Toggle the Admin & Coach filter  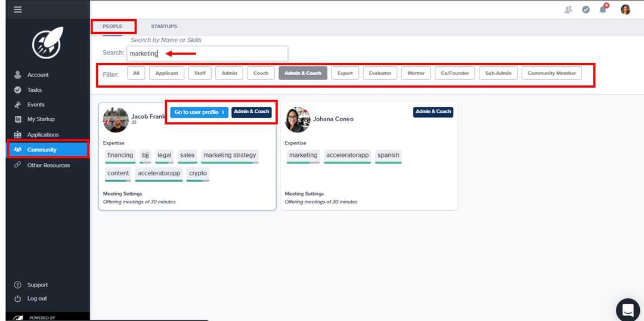[303, 73]
